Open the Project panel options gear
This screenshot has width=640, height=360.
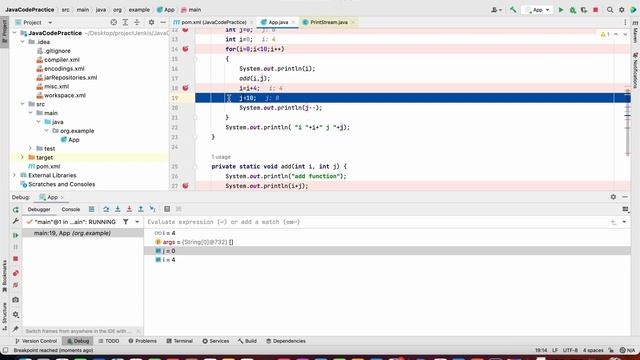coord(151,22)
